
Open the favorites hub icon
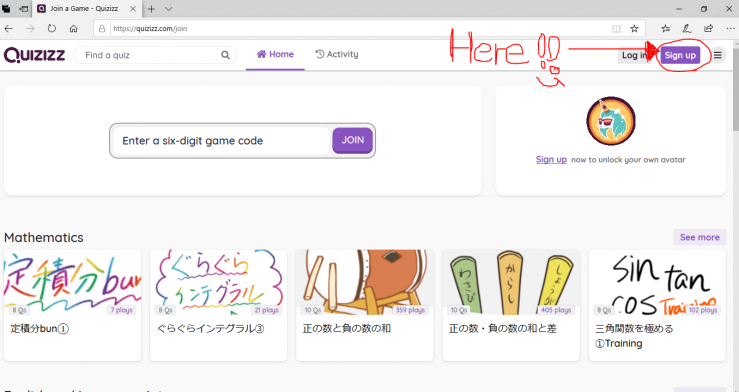click(x=665, y=29)
